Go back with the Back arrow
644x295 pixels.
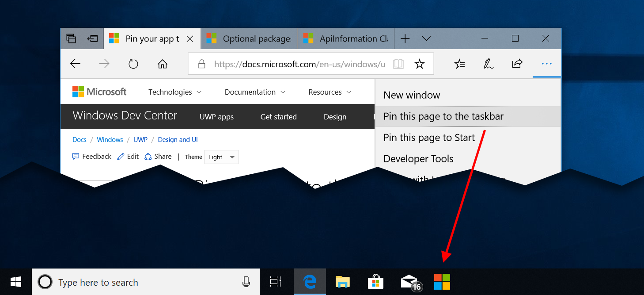tap(76, 64)
